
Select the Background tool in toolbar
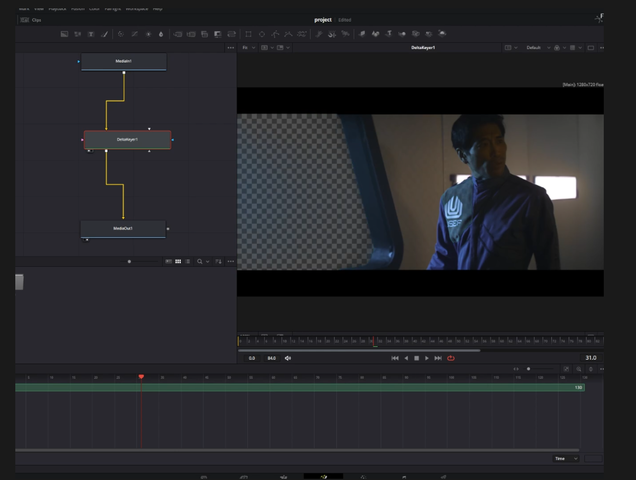[x=64, y=34]
